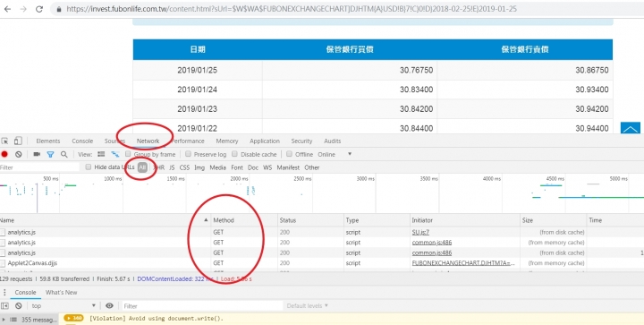The width and height of the screenshot is (644, 325).
Task: Select the Network tab
Action: (148, 141)
